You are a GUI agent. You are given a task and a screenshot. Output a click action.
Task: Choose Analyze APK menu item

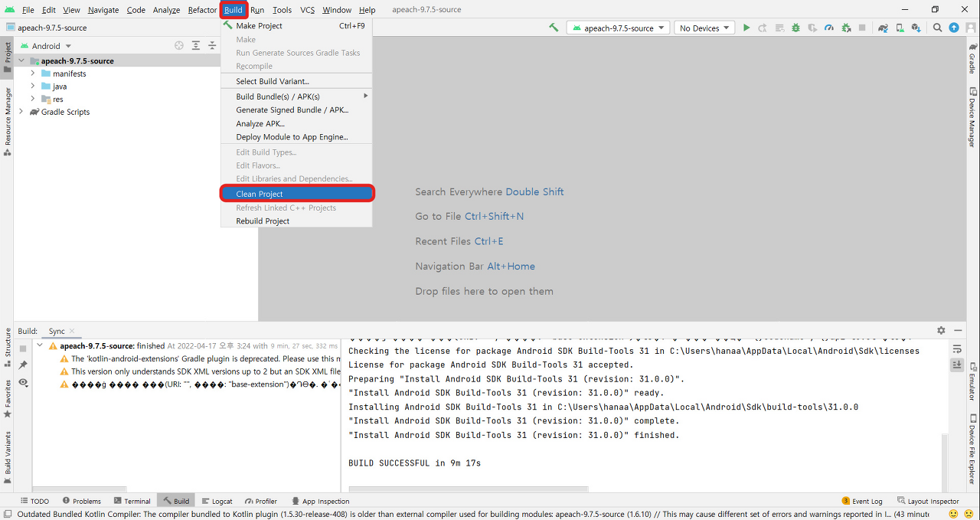point(296,123)
